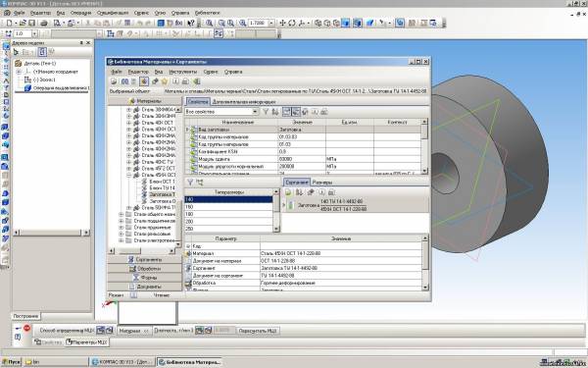Click the properties table vertical scrollbar
This screenshot has width=588, height=368.
coord(424,146)
